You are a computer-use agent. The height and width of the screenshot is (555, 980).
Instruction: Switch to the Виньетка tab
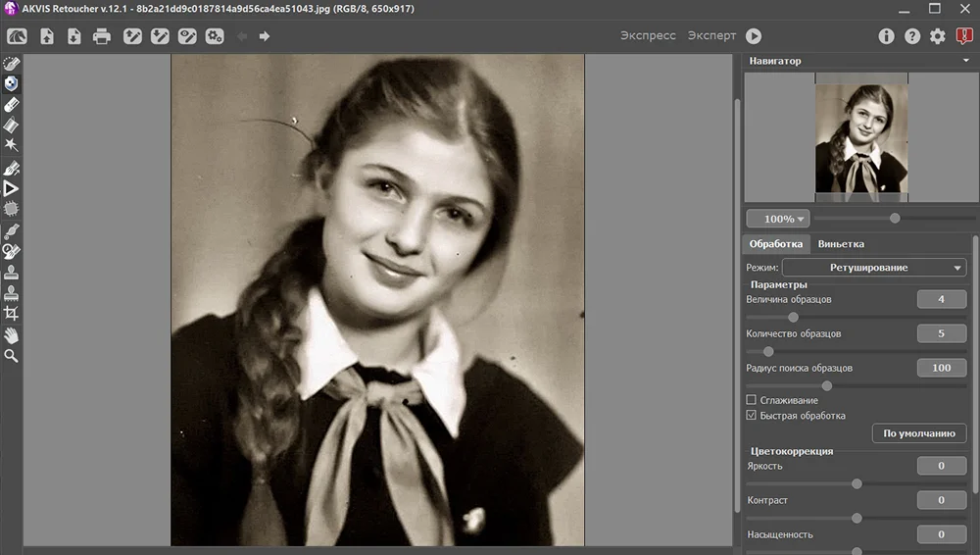click(x=841, y=243)
